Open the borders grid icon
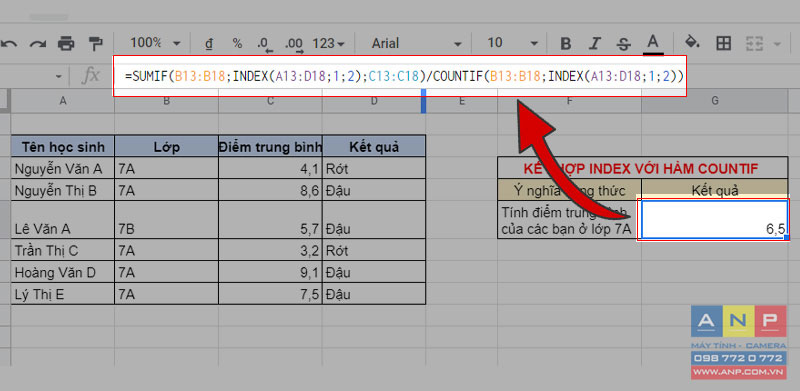 [723, 43]
